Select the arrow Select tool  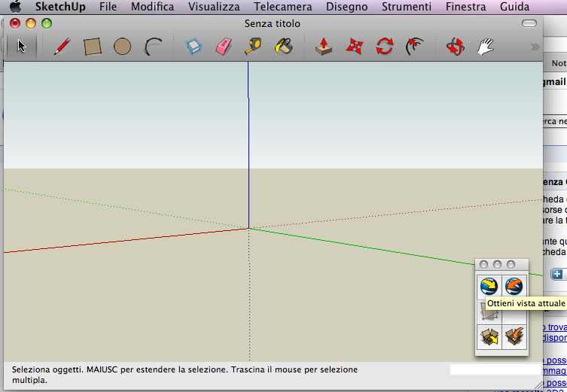22,47
